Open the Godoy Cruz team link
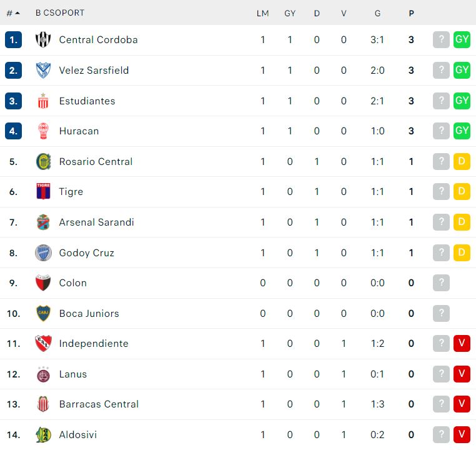 [x=87, y=252]
